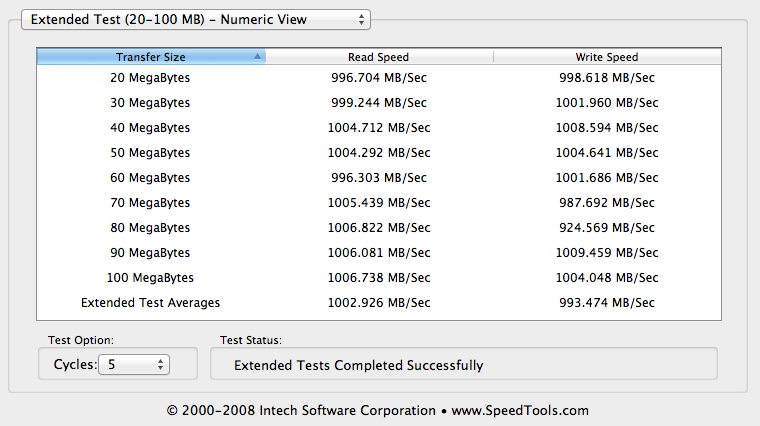Select the Extended Test Averages row
Viewport: 760px width, 426px height.
pyautogui.click(x=150, y=302)
